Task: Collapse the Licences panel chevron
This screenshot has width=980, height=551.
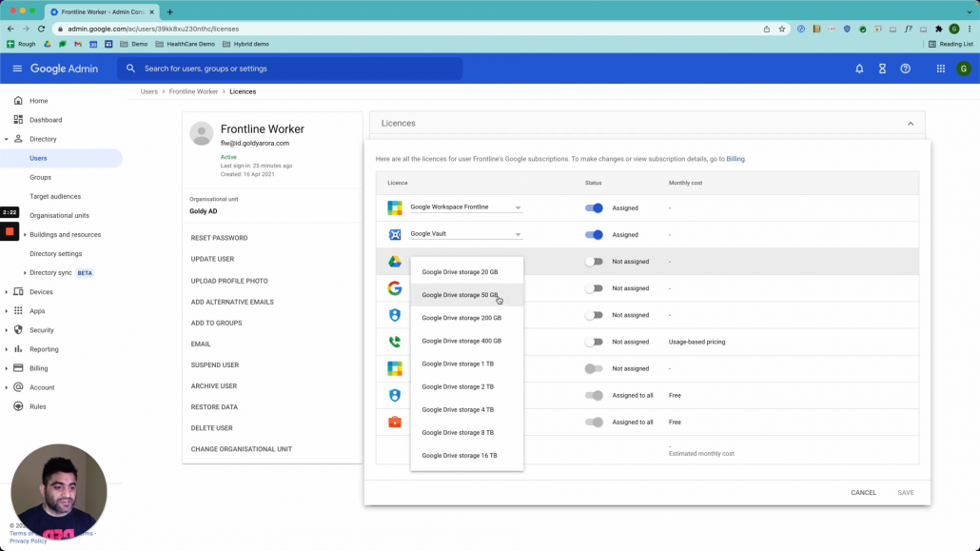Action: click(x=910, y=123)
